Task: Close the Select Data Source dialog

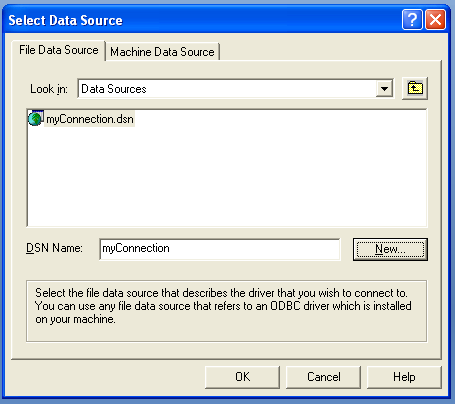Action: tap(436, 20)
